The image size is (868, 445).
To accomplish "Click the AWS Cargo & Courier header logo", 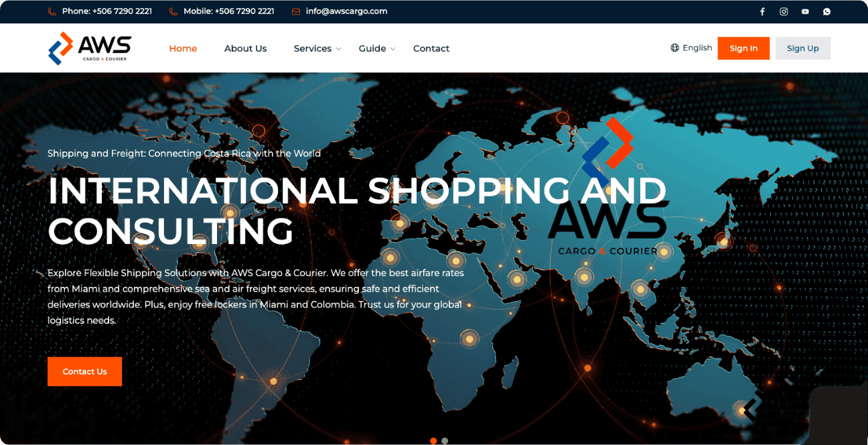I will pos(90,48).
